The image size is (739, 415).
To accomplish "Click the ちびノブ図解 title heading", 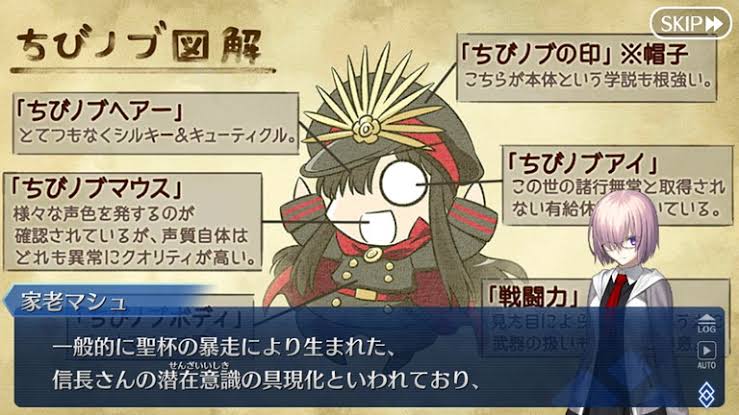I will [x=141, y=47].
